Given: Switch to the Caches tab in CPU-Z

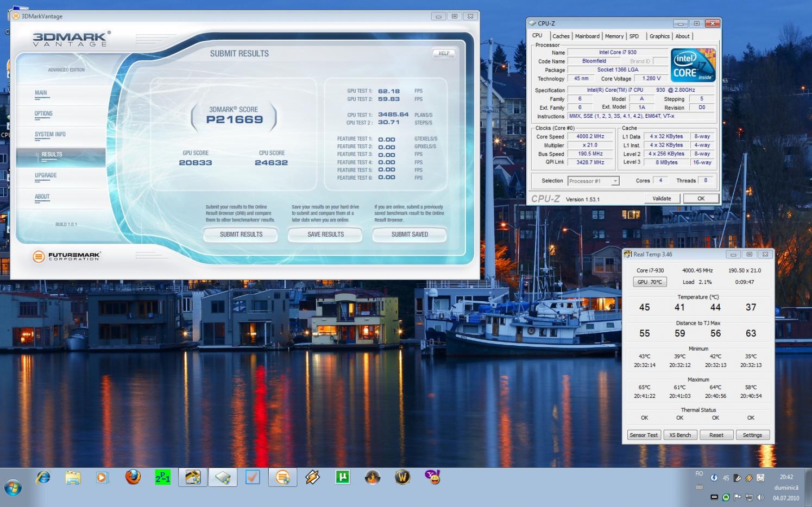Looking at the screenshot, I should [561, 36].
